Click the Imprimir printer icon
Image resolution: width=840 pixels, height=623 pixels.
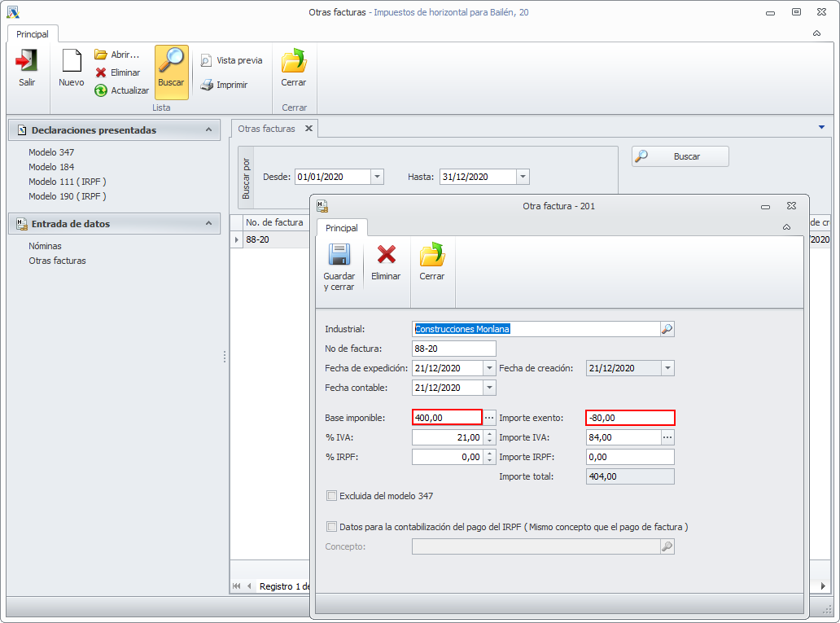(208, 85)
